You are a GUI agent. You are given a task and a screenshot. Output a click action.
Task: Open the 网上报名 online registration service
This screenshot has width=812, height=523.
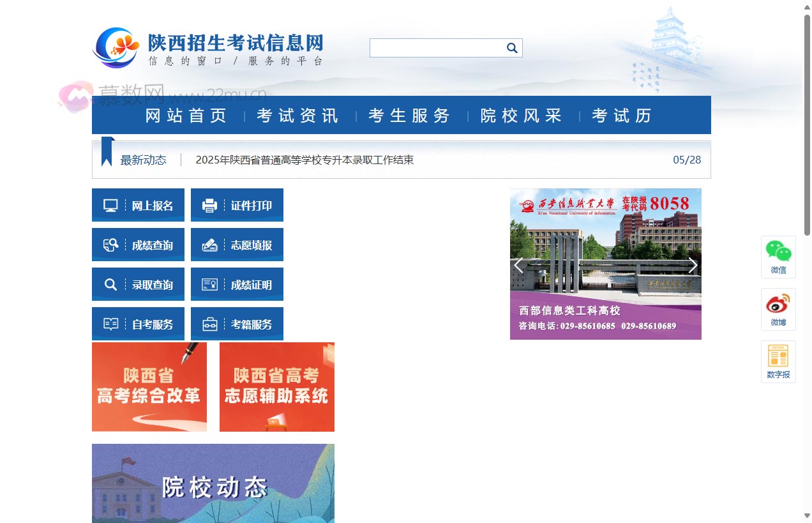click(138, 205)
